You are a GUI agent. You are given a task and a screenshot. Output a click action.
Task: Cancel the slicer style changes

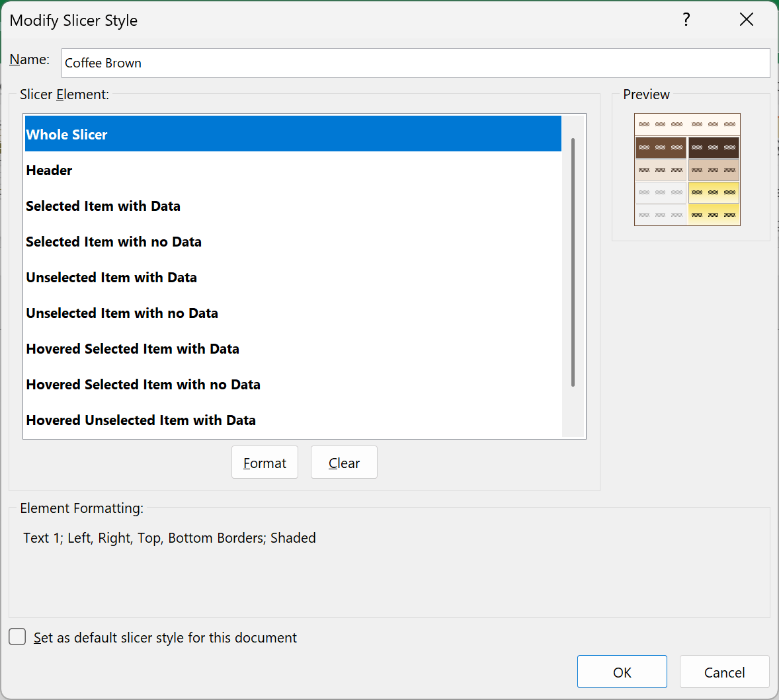coord(724,672)
